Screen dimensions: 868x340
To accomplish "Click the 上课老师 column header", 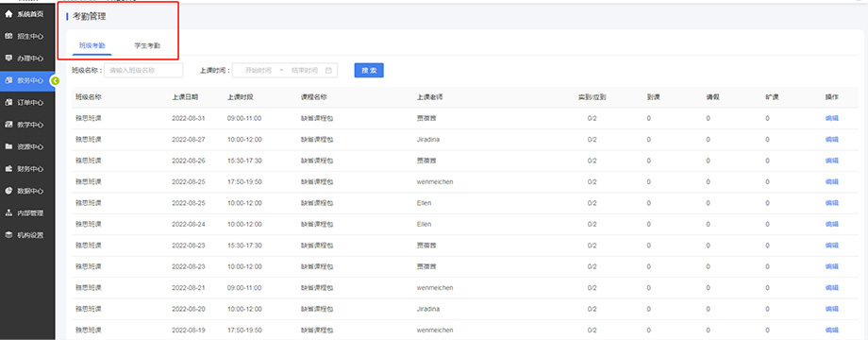I will 429,97.
